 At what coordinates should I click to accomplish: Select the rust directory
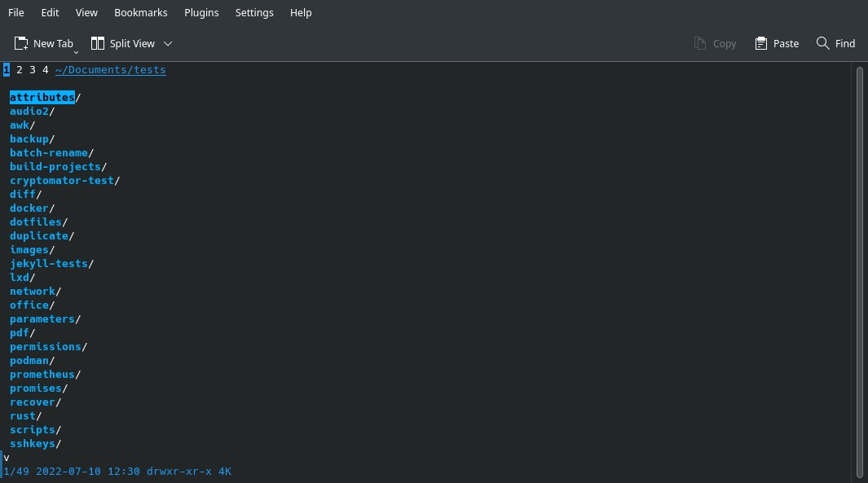[23, 415]
